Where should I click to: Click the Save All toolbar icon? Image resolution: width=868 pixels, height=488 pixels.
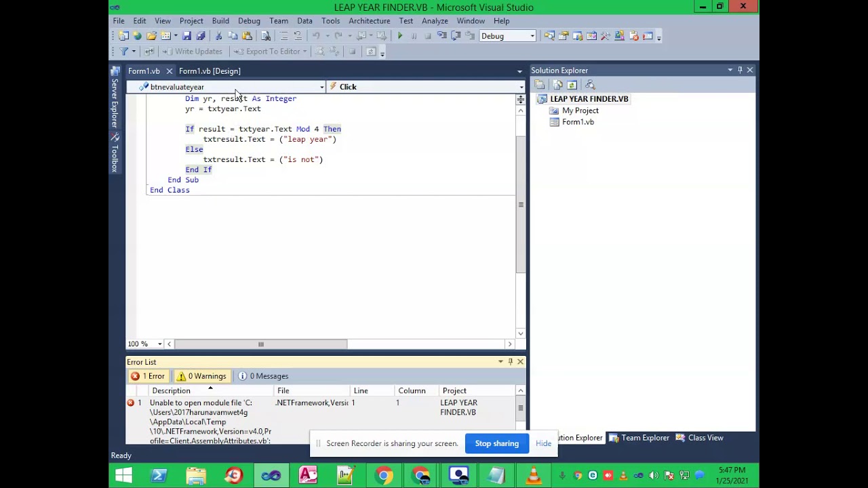(x=201, y=36)
